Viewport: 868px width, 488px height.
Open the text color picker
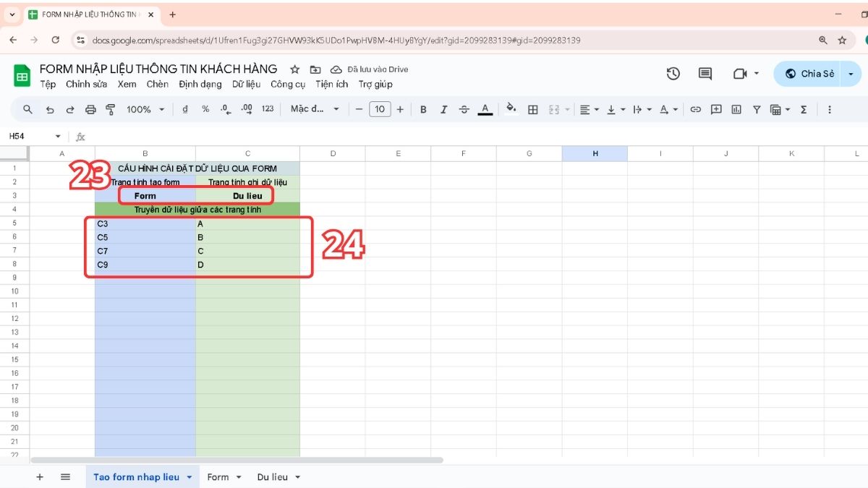(485, 109)
